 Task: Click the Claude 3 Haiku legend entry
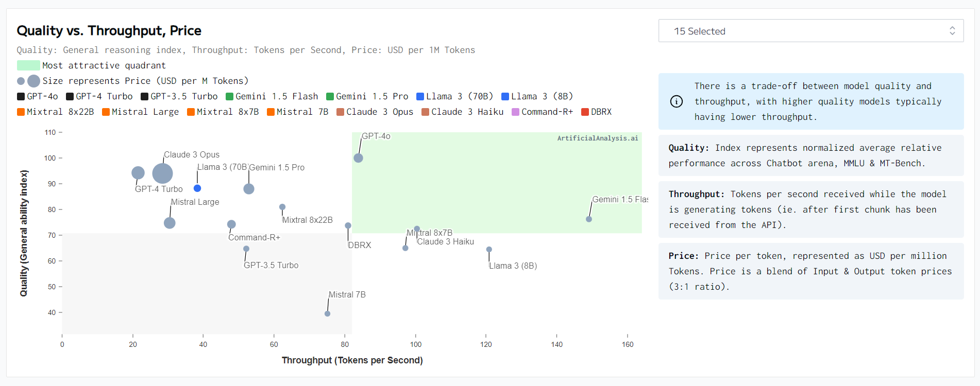463,112
